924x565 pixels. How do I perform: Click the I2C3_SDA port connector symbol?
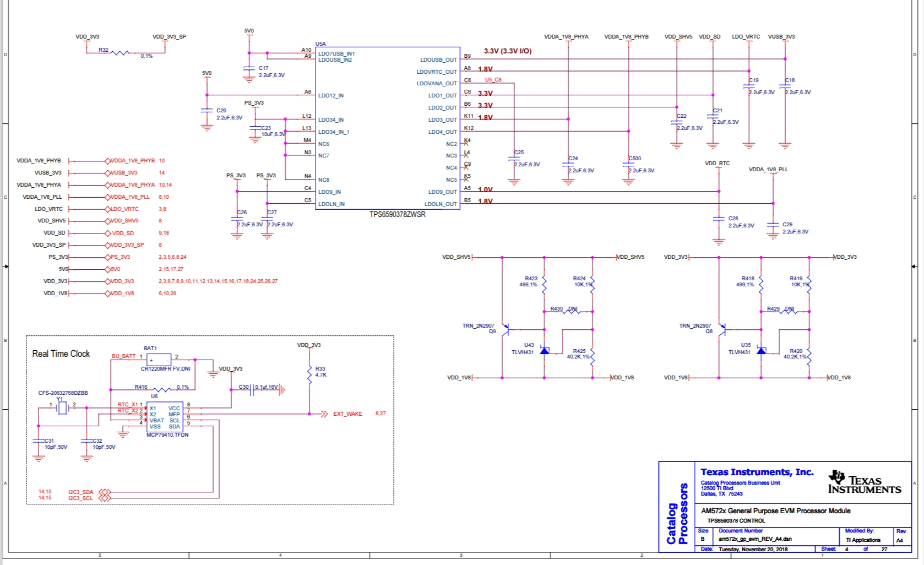tap(105, 492)
